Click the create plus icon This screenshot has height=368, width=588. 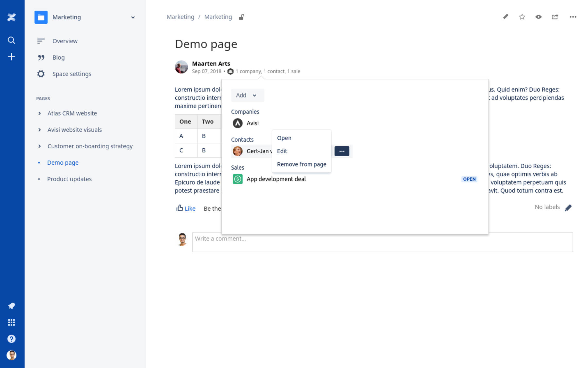click(x=11, y=57)
